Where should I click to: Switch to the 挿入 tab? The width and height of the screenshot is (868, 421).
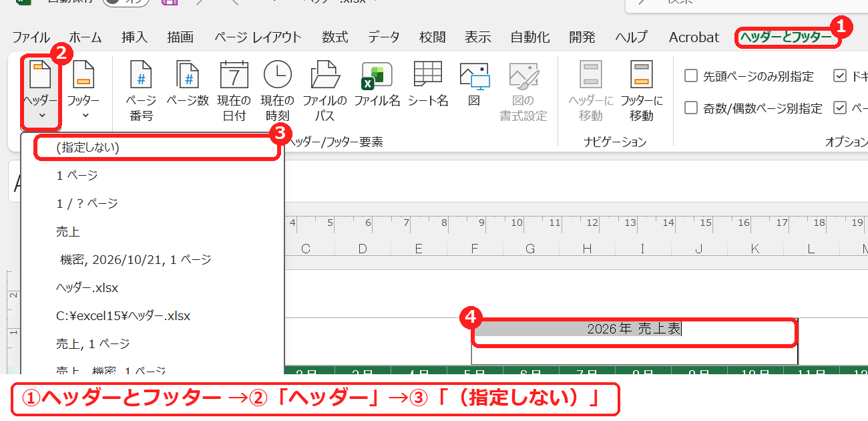(x=135, y=37)
